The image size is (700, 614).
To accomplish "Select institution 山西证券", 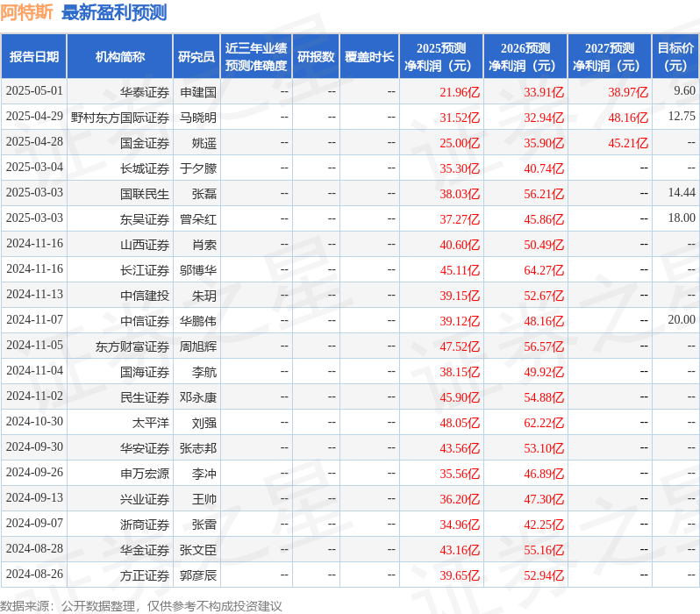I will coord(145,245).
